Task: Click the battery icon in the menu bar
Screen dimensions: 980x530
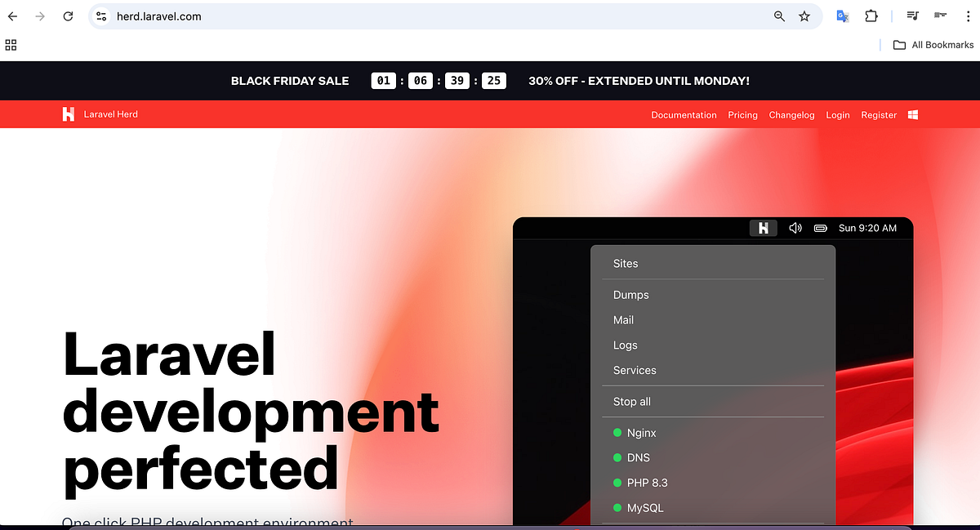Action: 820,228
